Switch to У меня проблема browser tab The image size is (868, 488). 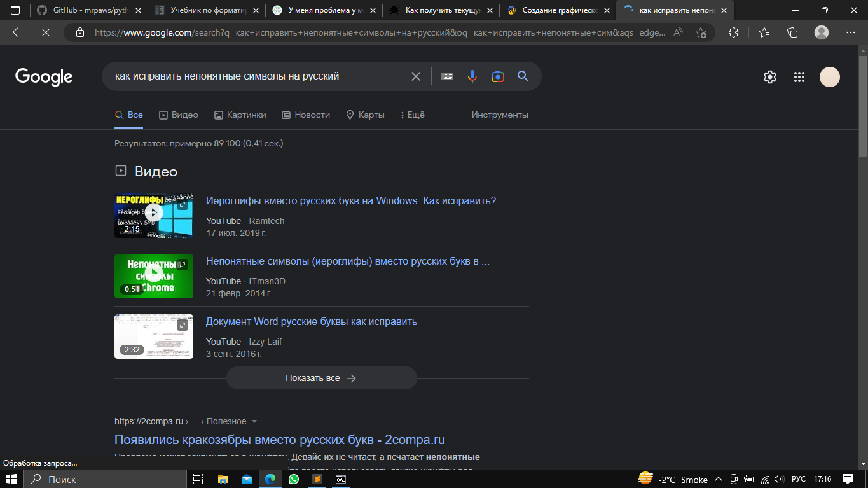[x=324, y=10]
